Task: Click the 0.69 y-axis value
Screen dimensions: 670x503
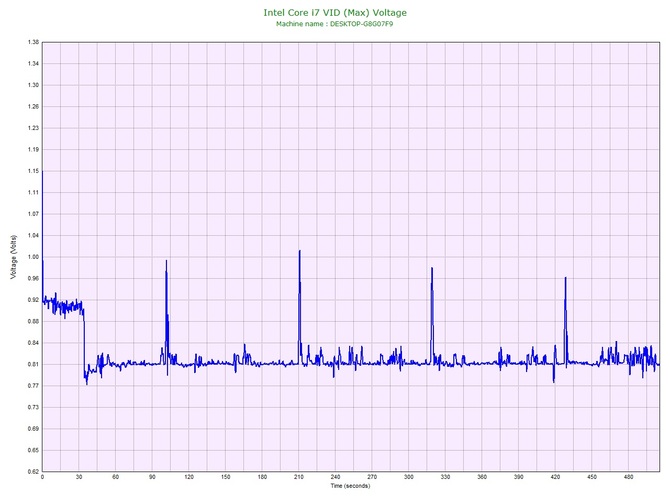Action: 33,429
